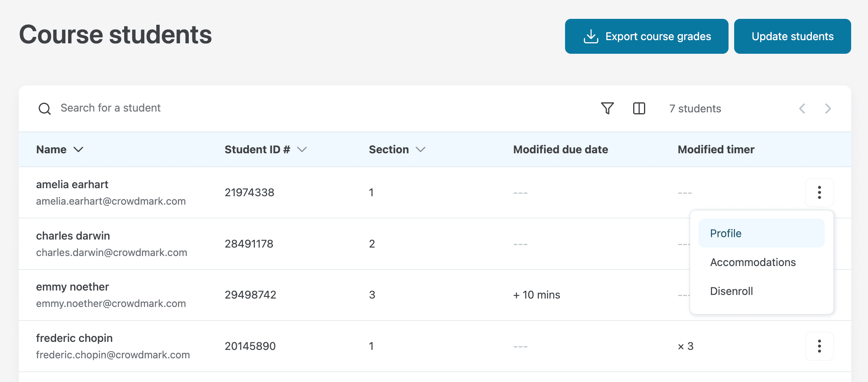Image resolution: width=868 pixels, height=382 pixels.
Task: Click the filter funnel icon
Action: tap(607, 108)
